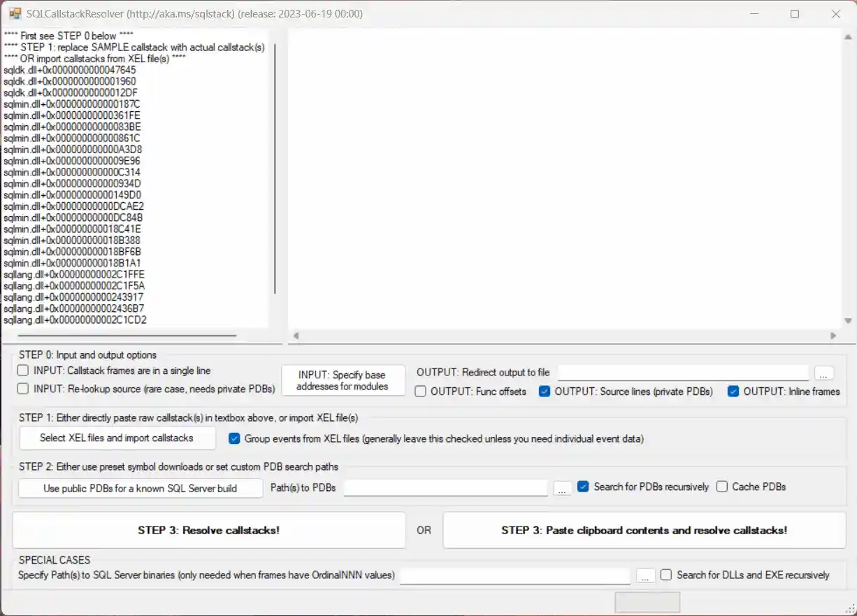Click browse button for SQL Server binaries path
This screenshot has height=616, width=857.
646,575
